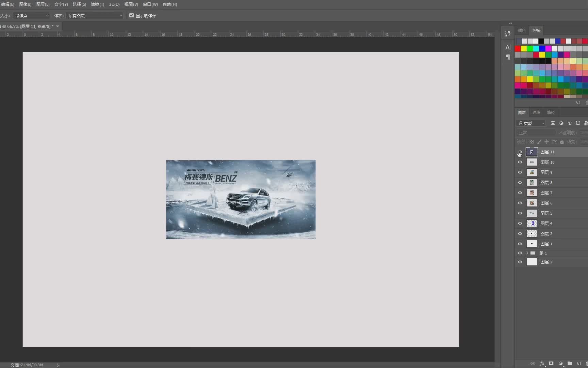Switch to the 路径 tab
588x368 pixels.
point(551,112)
